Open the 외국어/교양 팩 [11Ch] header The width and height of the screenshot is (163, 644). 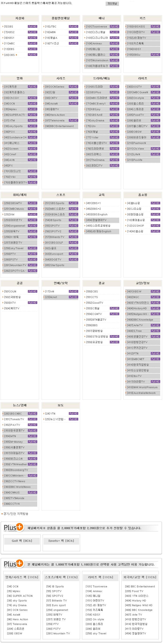pos(140,577)
